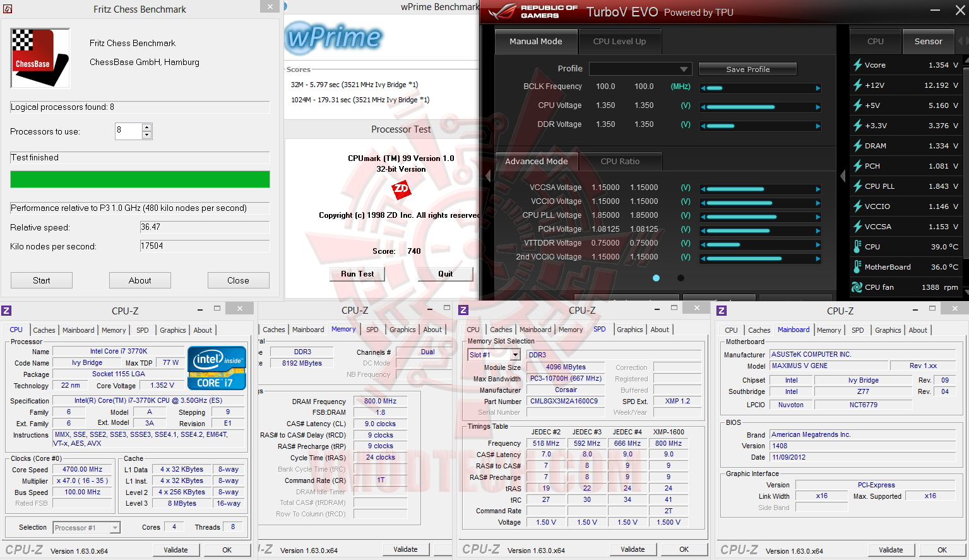The image size is (969, 560).
Task: Click Validate in the CPU-Z Mainboard window
Action: pos(891,550)
